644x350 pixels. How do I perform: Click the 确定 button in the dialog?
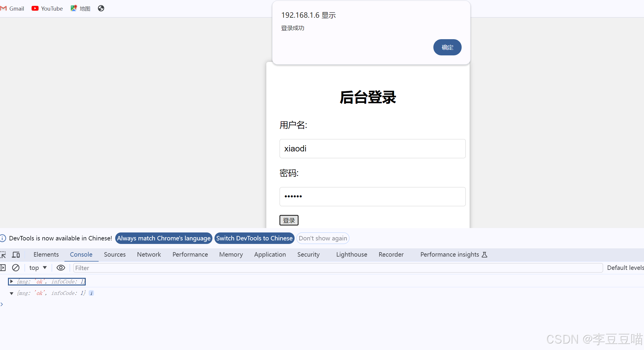pos(447,47)
